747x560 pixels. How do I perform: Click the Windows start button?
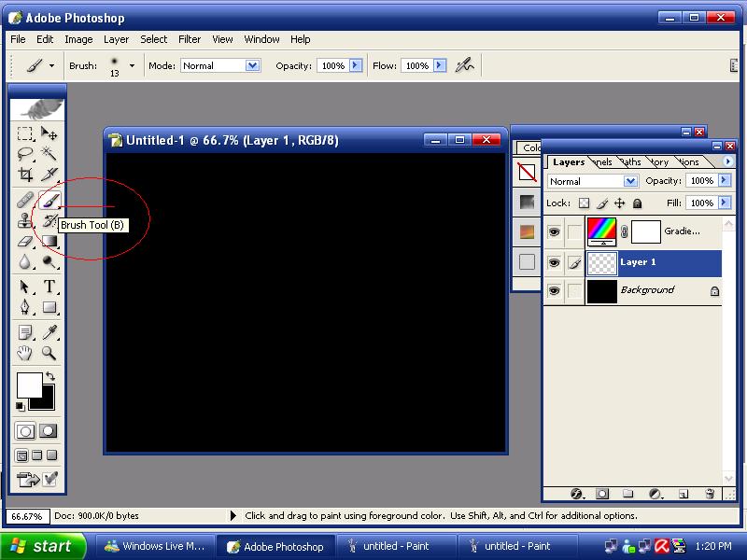click(43, 546)
